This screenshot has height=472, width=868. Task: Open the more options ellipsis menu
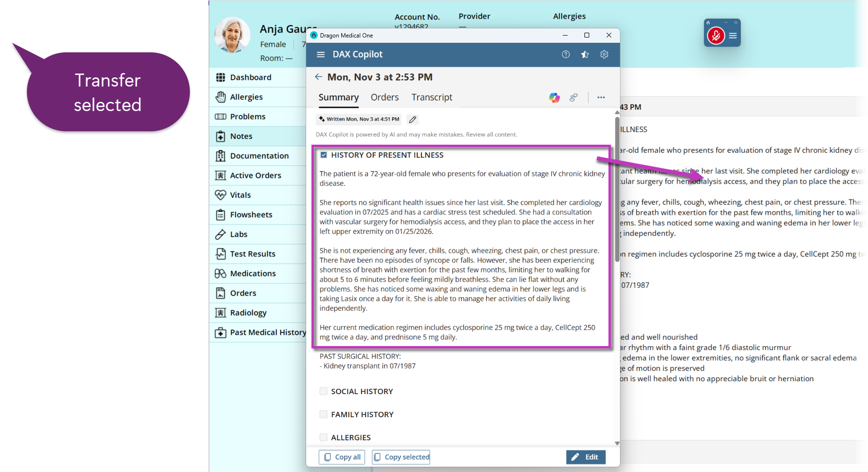click(601, 98)
